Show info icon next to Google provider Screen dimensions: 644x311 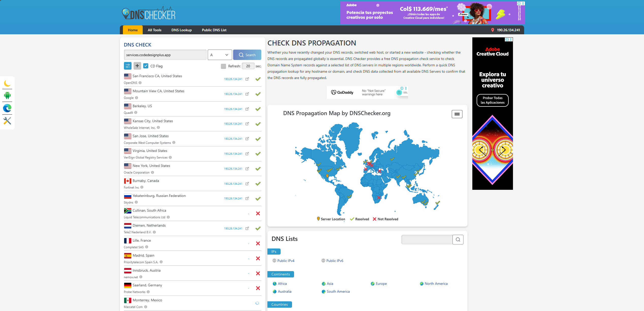(137, 98)
